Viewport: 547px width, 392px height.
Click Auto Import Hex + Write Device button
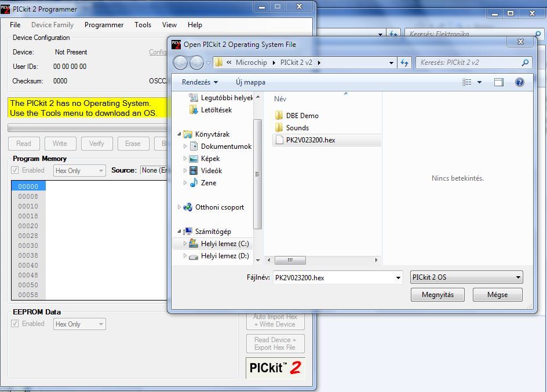pyautogui.click(x=275, y=321)
